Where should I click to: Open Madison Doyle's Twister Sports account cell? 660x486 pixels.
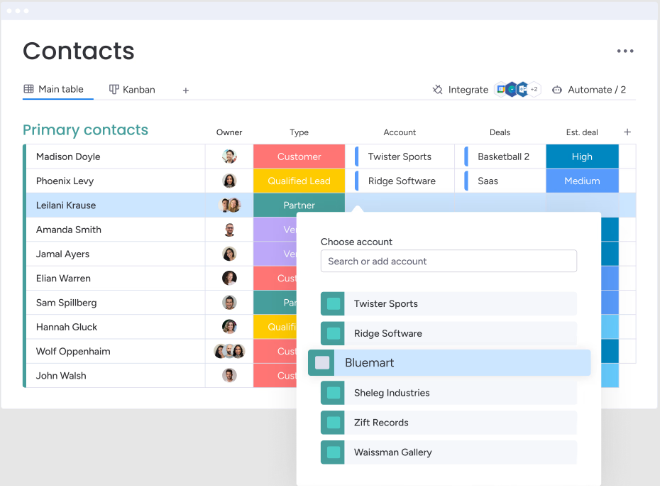point(400,157)
